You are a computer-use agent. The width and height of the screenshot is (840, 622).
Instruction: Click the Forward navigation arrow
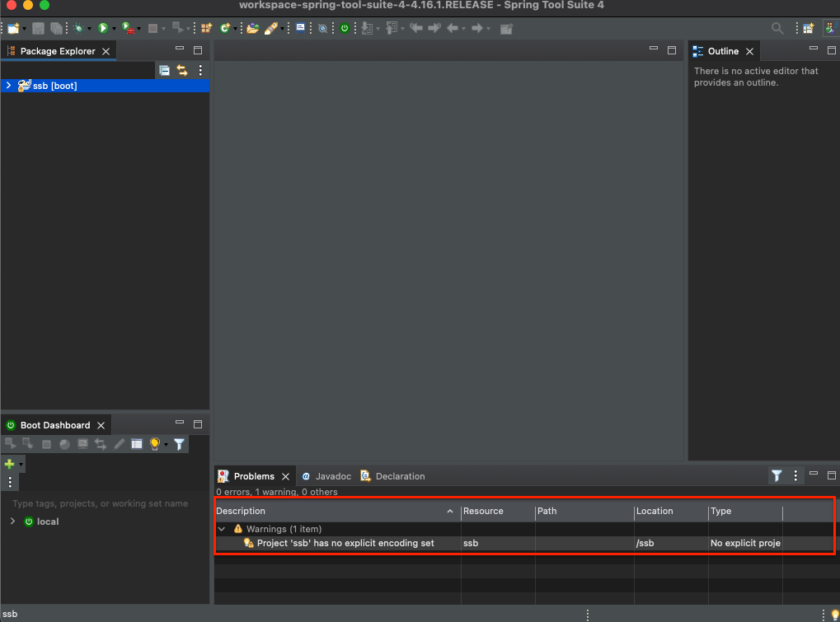click(x=476, y=28)
